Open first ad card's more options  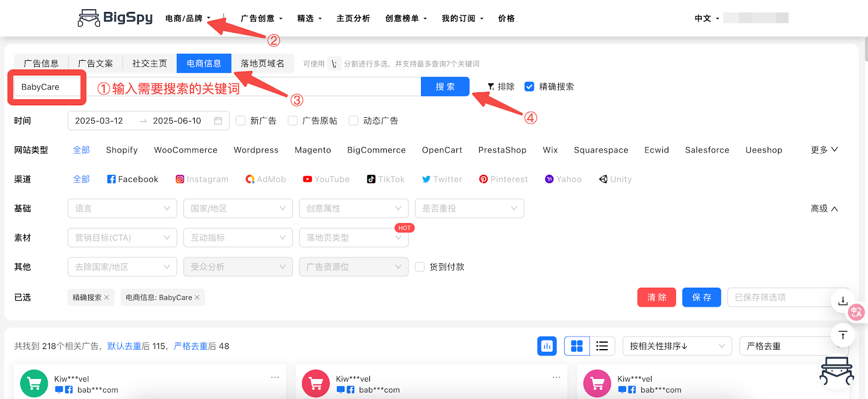point(275,377)
